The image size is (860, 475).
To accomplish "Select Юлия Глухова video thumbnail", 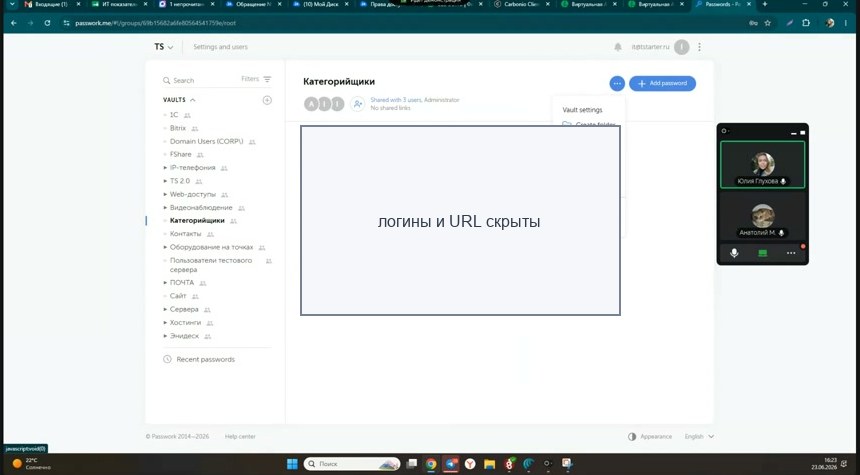I will click(x=762, y=165).
